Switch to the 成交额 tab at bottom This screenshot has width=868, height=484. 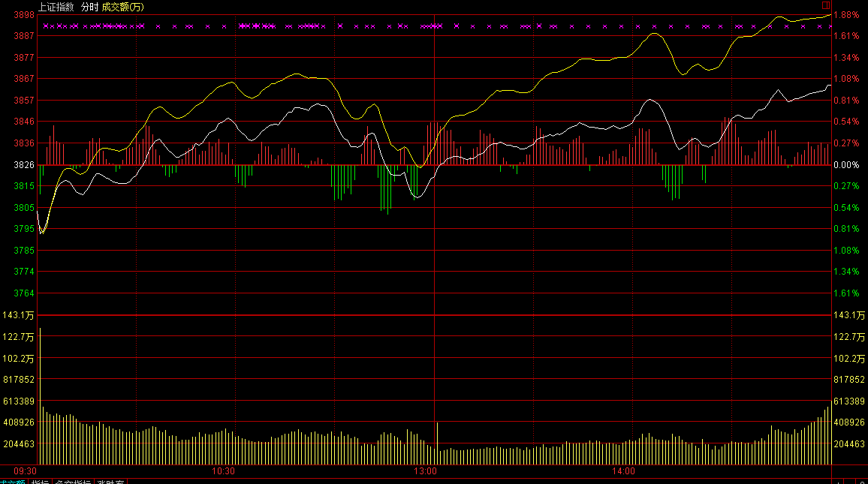click(12, 482)
